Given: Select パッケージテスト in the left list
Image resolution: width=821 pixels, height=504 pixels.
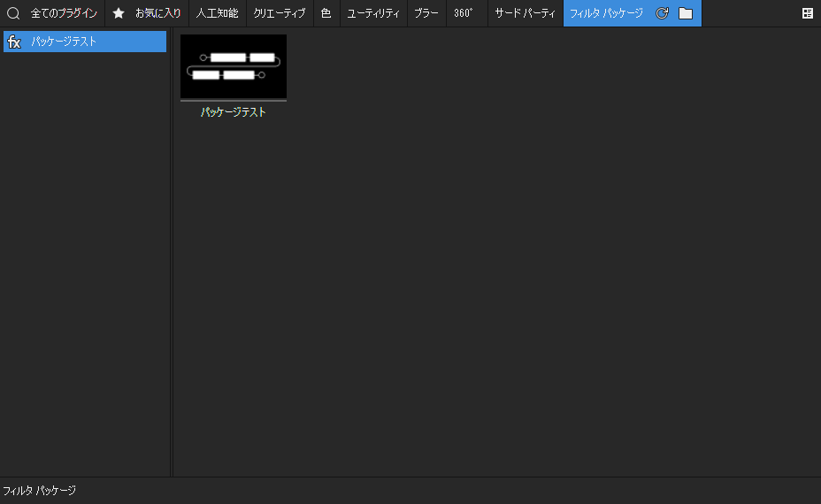Looking at the screenshot, I should [64, 42].
